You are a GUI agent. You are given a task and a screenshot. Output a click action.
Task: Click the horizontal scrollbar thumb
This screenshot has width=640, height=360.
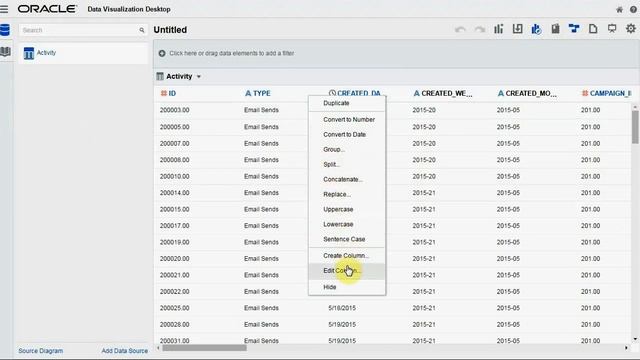coord(204,348)
